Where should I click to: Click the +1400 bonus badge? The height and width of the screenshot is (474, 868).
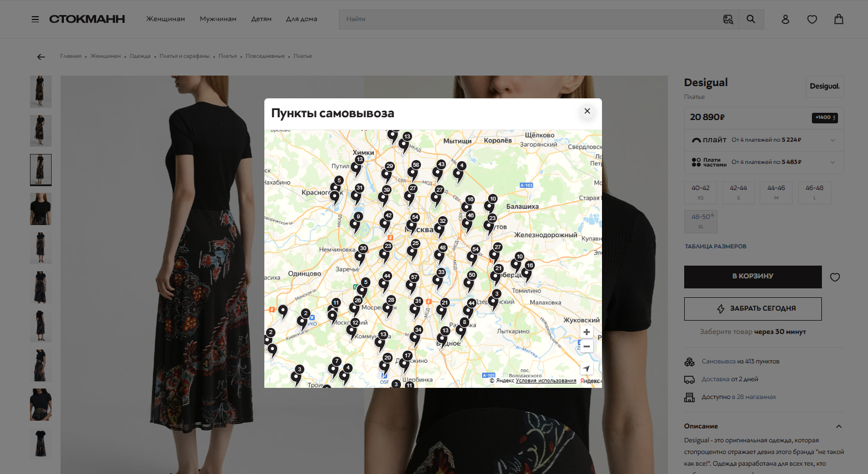tap(825, 118)
